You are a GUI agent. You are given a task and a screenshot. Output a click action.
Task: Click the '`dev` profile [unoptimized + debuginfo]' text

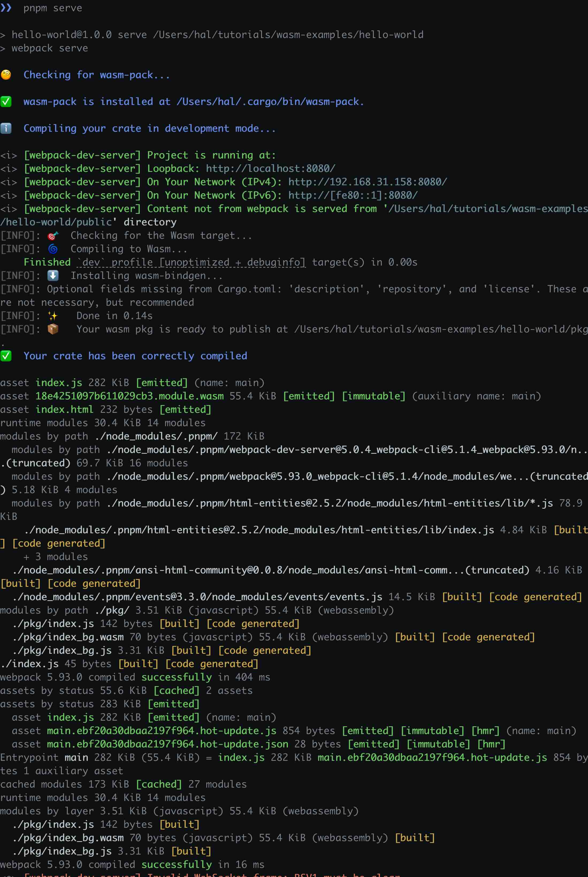click(x=191, y=262)
